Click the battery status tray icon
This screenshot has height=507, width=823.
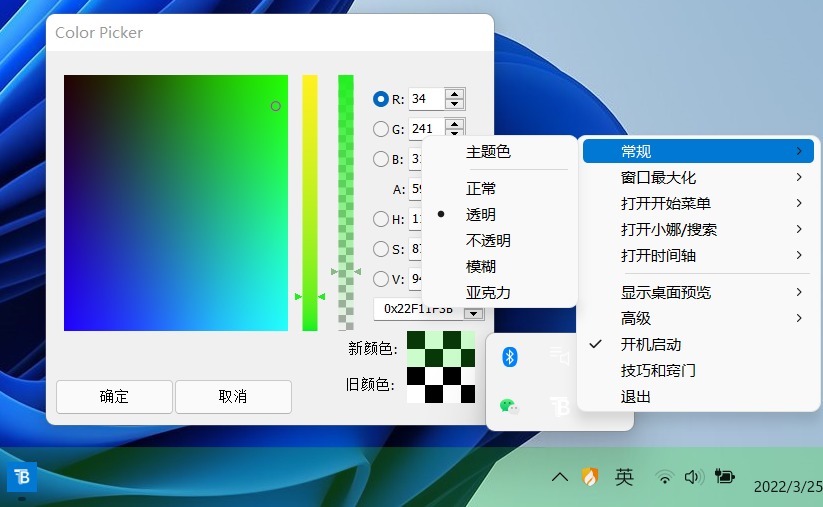tap(724, 477)
